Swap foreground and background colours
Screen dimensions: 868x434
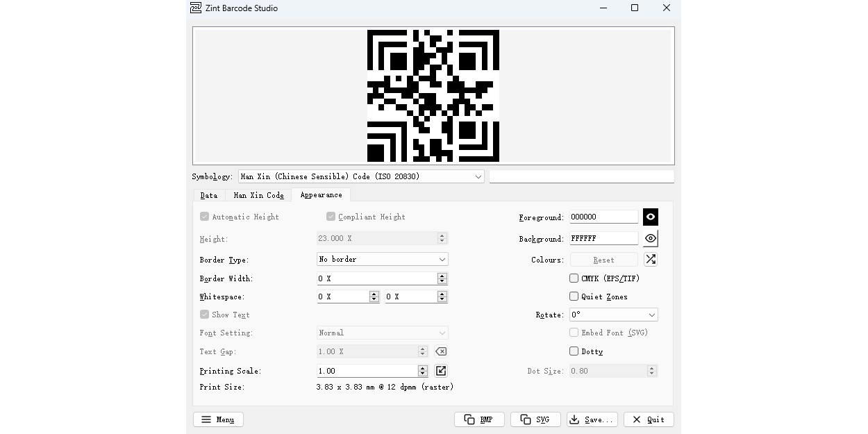click(650, 259)
